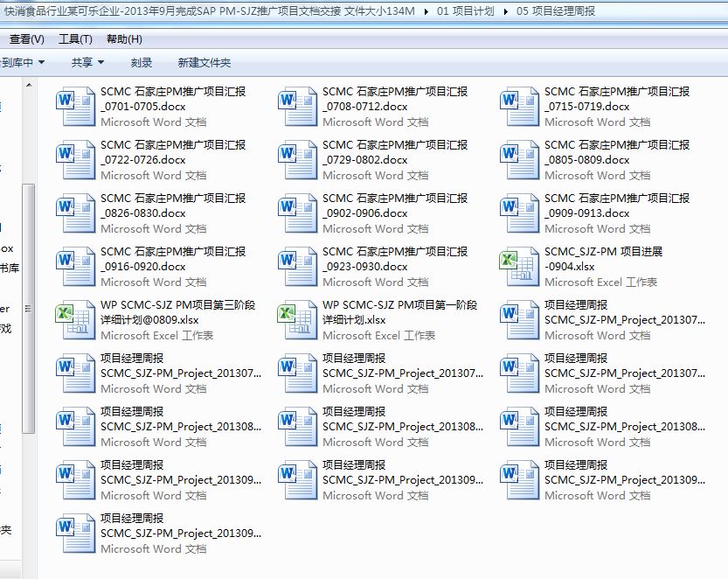Image resolution: width=728 pixels, height=579 pixels.
Task: Click 05 项目经理周报 in the address path
Action: pyautogui.click(x=555, y=10)
